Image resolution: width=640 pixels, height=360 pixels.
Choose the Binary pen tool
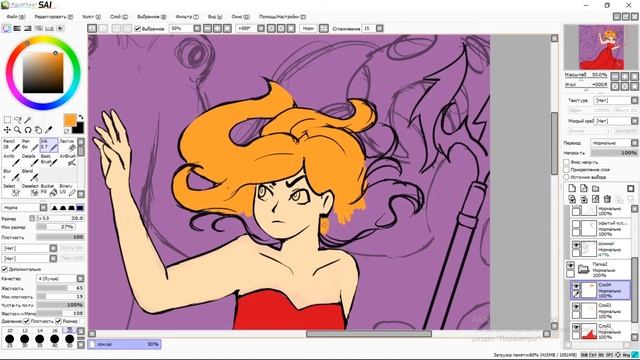[68, 190]
